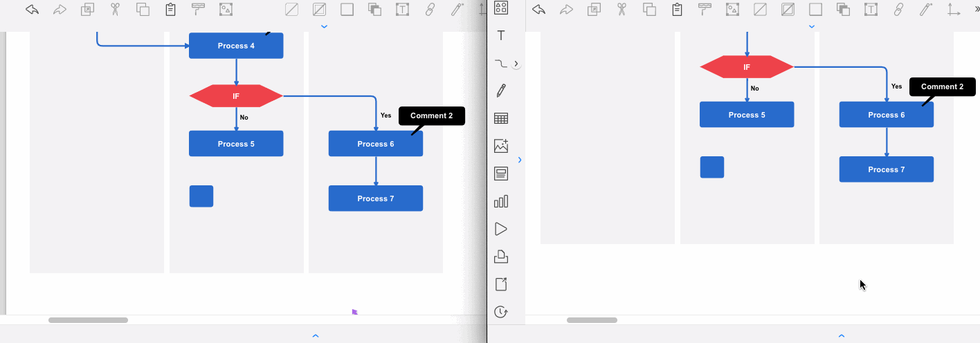Start presentation with the play icon

coord(501,229)
